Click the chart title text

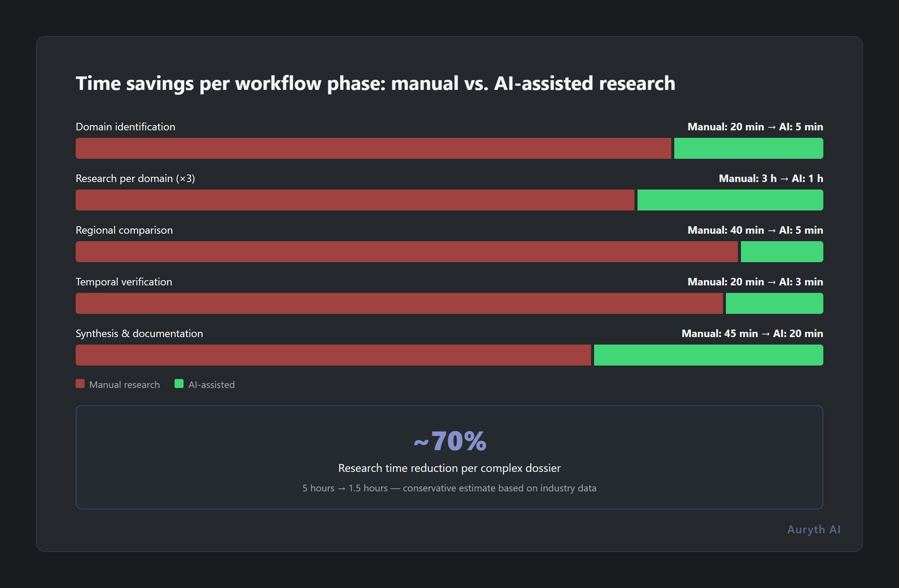point(375,84)
